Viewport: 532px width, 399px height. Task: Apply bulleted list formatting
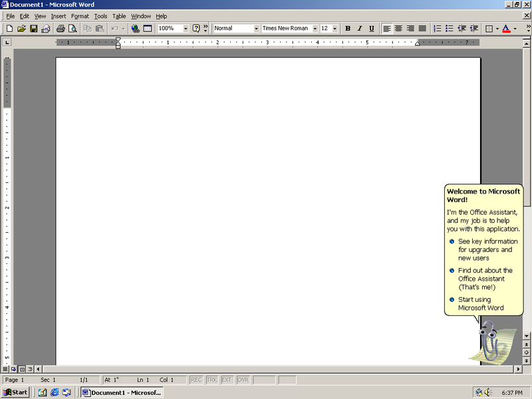tap(450, 29)
